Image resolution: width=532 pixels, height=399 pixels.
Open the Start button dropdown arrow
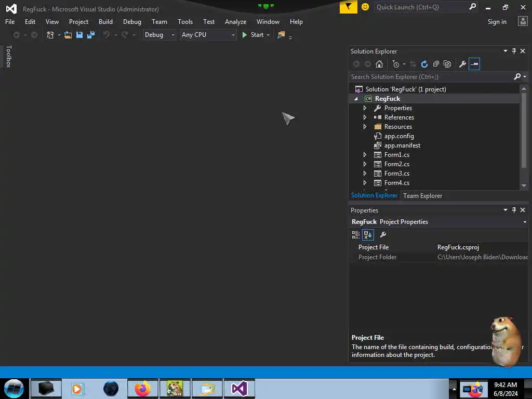coord(268,35)
